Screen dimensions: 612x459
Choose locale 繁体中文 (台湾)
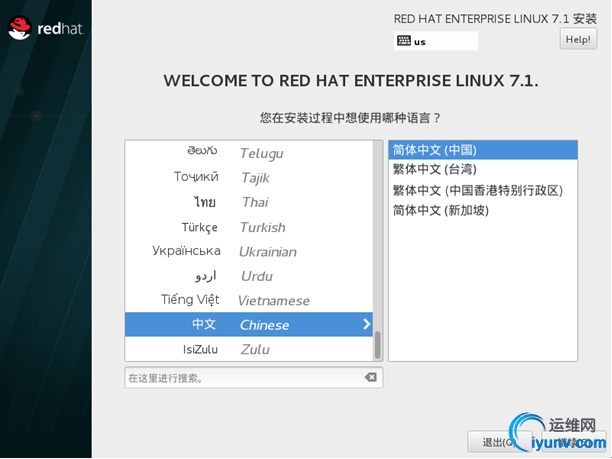(x=483, y=169)
